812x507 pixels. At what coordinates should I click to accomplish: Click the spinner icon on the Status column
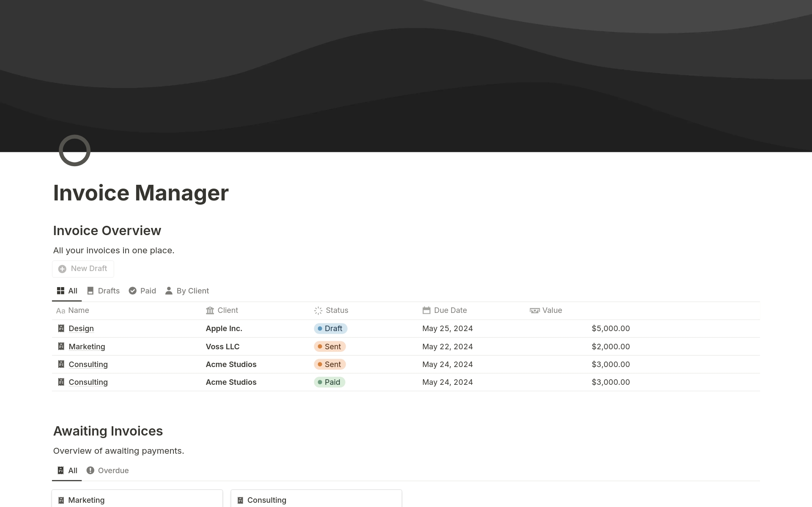click(x=318, y=310)
